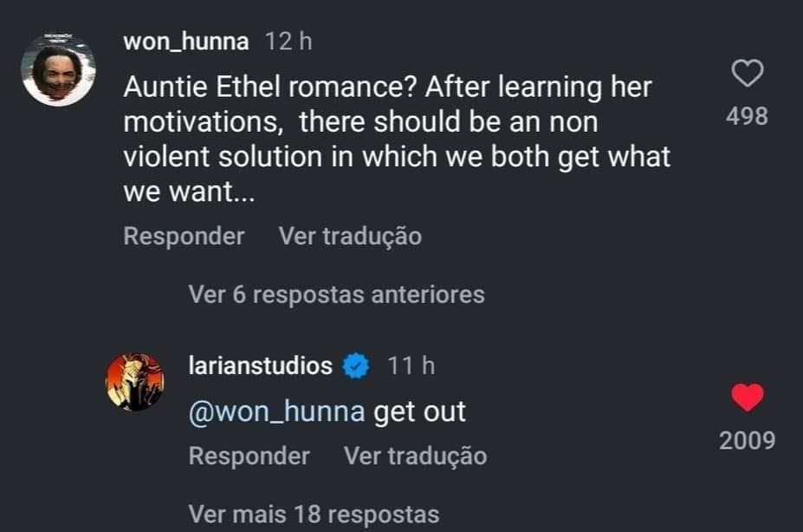Expand Ver mais 18 respostas

(x=314, y=514)
